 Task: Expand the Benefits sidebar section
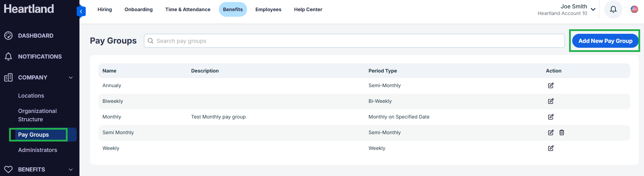[71, 169]
